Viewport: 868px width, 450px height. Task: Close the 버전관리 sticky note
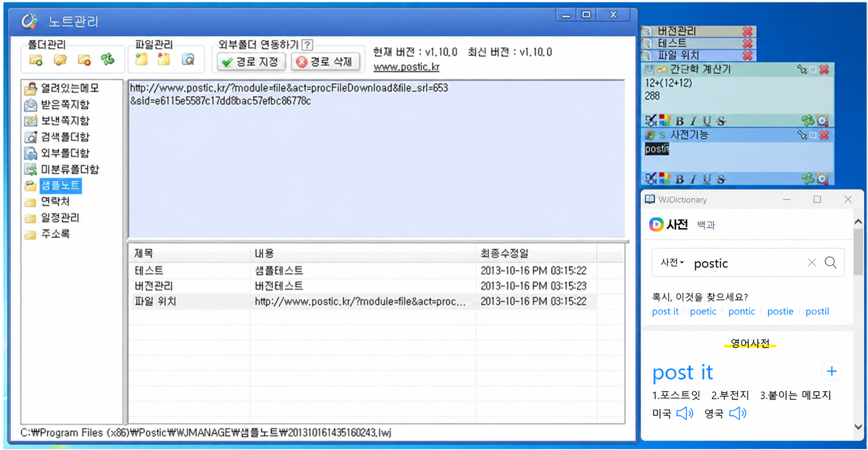point(747,31)
